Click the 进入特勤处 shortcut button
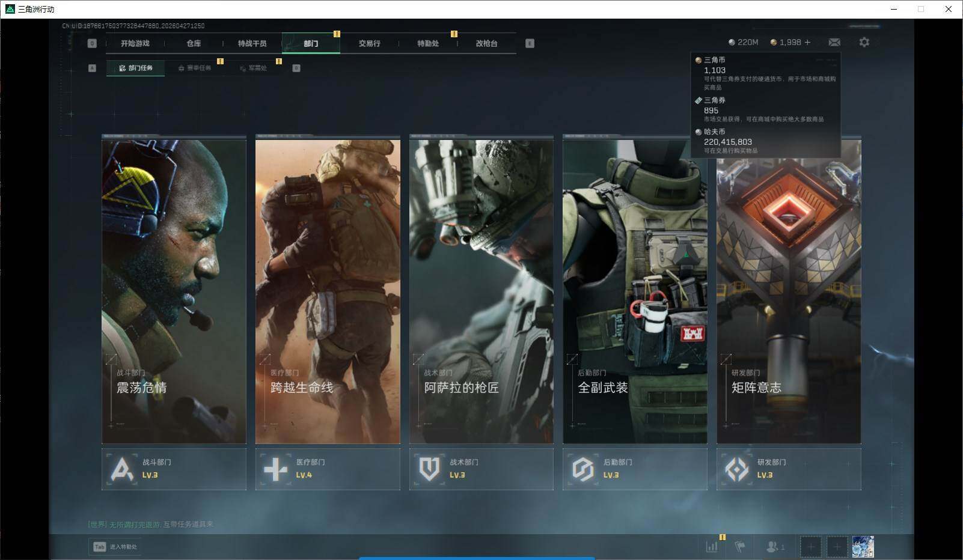Viewport: 963px width, 560px height. pyautogui.click(x=115, y=547)
